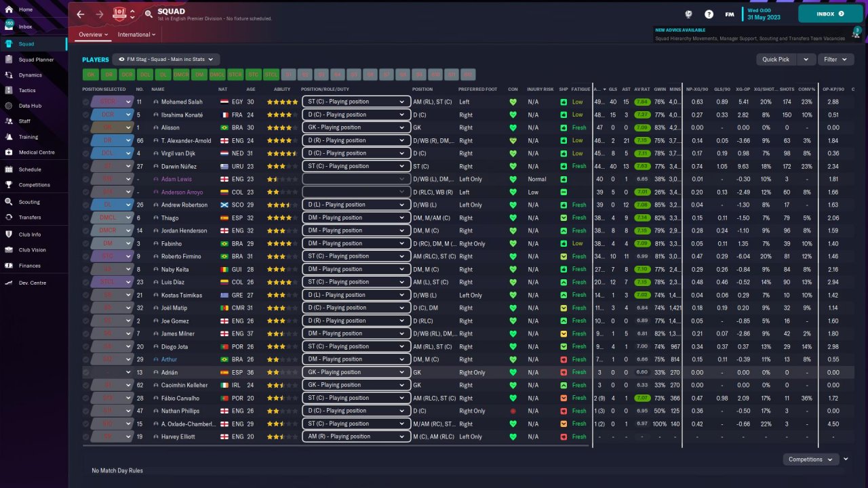Open the Inbox button at top right
868x488 pixels.
pos(830,14)
